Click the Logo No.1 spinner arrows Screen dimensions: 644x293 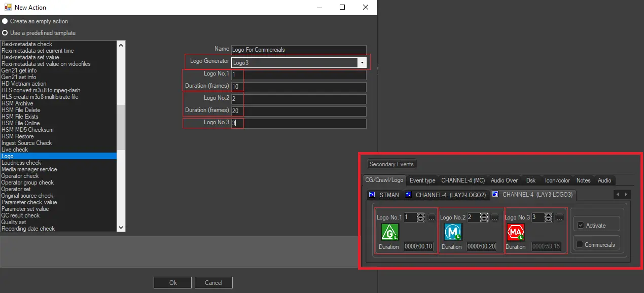pyautogui.click(x=421, y=217)
